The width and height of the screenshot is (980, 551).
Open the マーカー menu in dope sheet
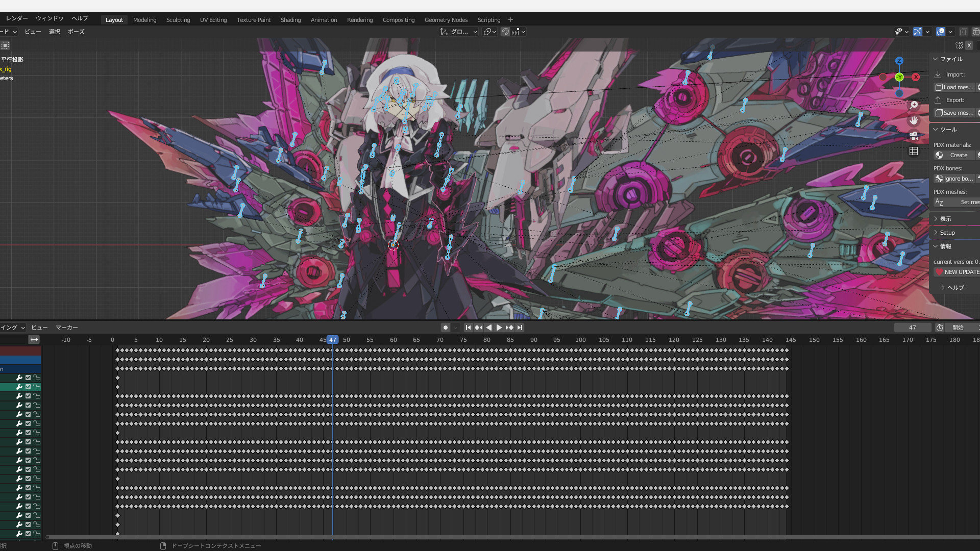(67, 328)
